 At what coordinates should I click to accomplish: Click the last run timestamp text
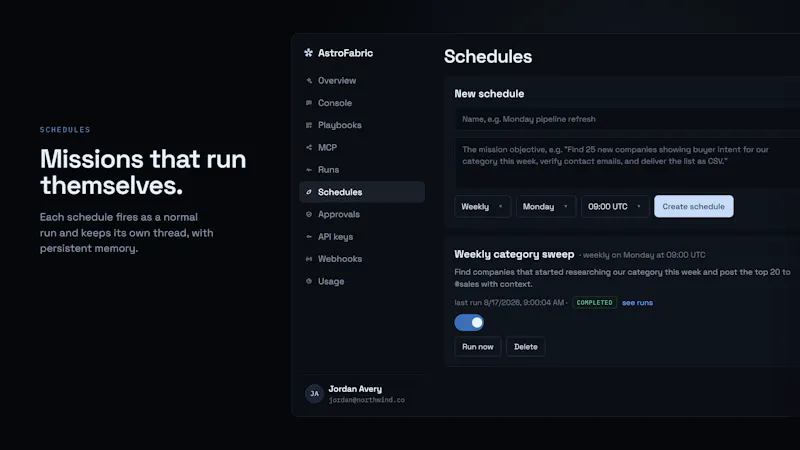[x=509, y=303]
